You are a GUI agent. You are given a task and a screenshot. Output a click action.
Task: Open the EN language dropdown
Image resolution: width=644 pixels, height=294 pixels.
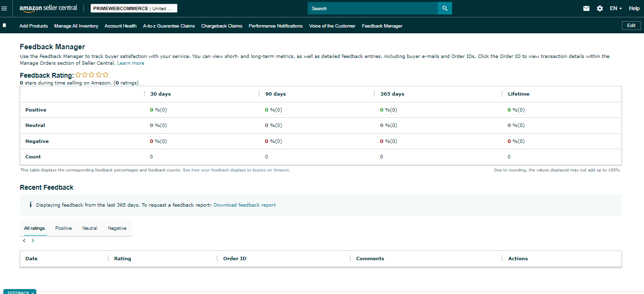tap(616, 8)
